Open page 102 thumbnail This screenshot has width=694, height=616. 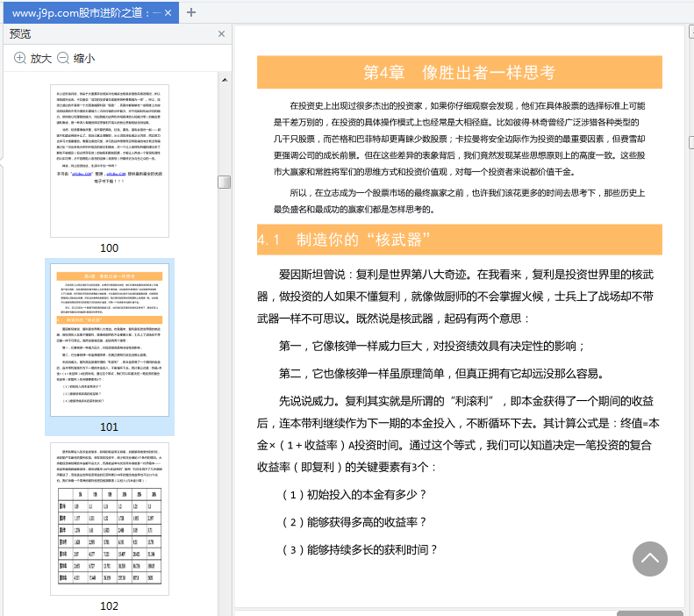(110, 519)
